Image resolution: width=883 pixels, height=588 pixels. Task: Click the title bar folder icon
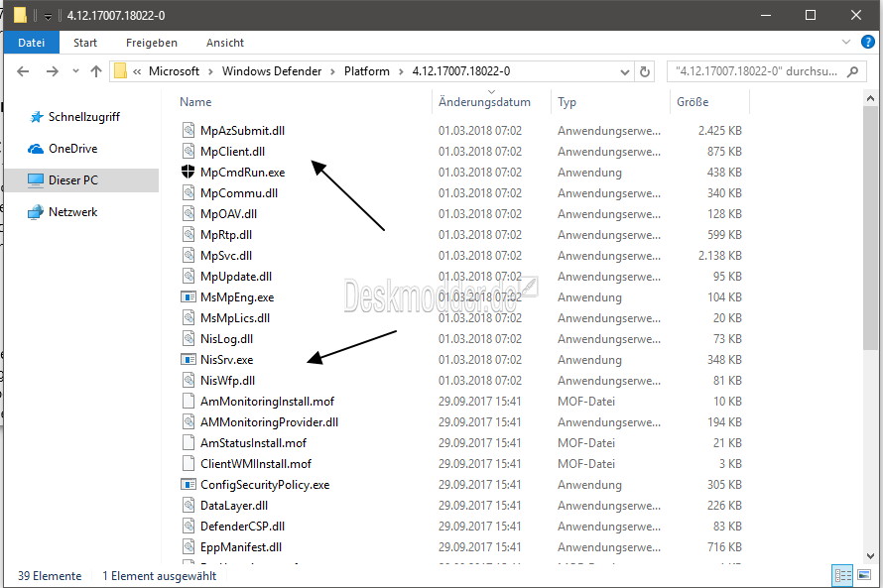[20, 15]
